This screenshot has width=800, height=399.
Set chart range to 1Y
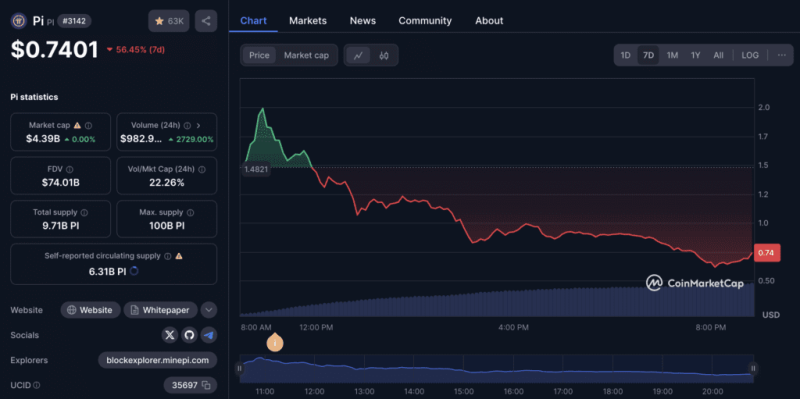point(695,55)
